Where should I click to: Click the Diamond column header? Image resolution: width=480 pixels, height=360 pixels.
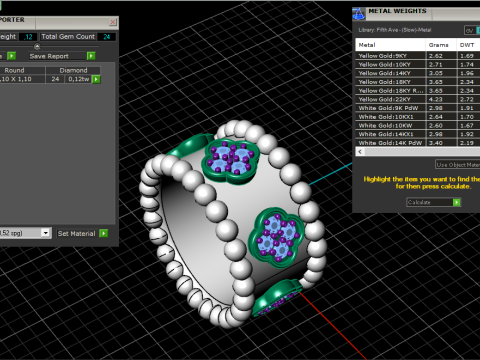pos(73,70)
